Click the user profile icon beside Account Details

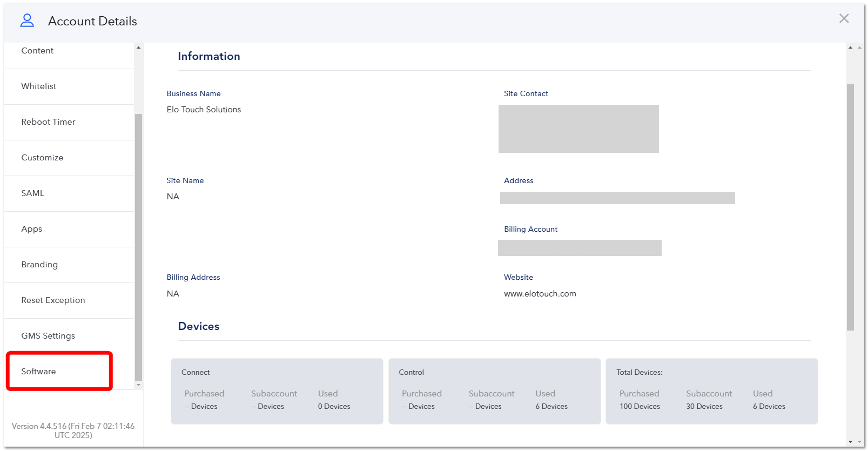coord(27,21)
